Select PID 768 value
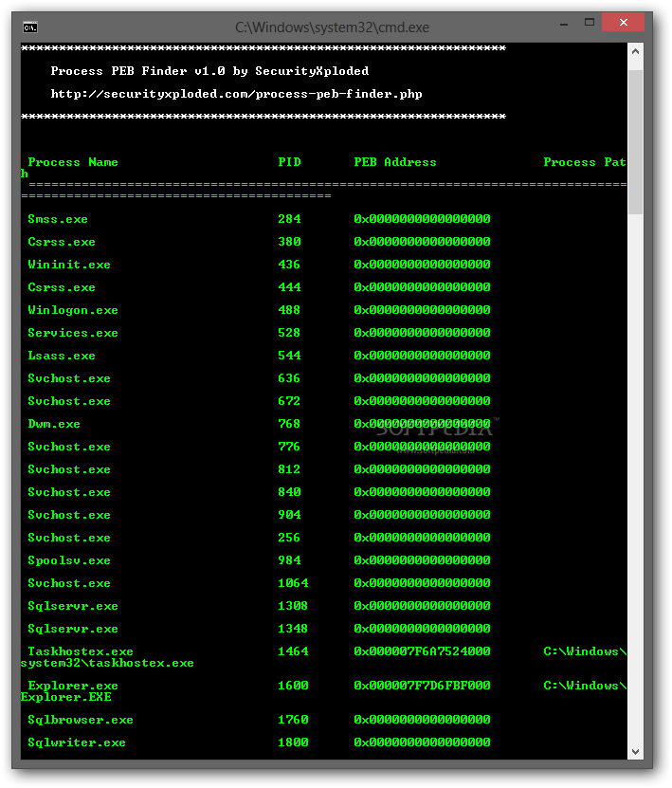Image resolution: width=672 pixels, height=788 pixels. 289,424
